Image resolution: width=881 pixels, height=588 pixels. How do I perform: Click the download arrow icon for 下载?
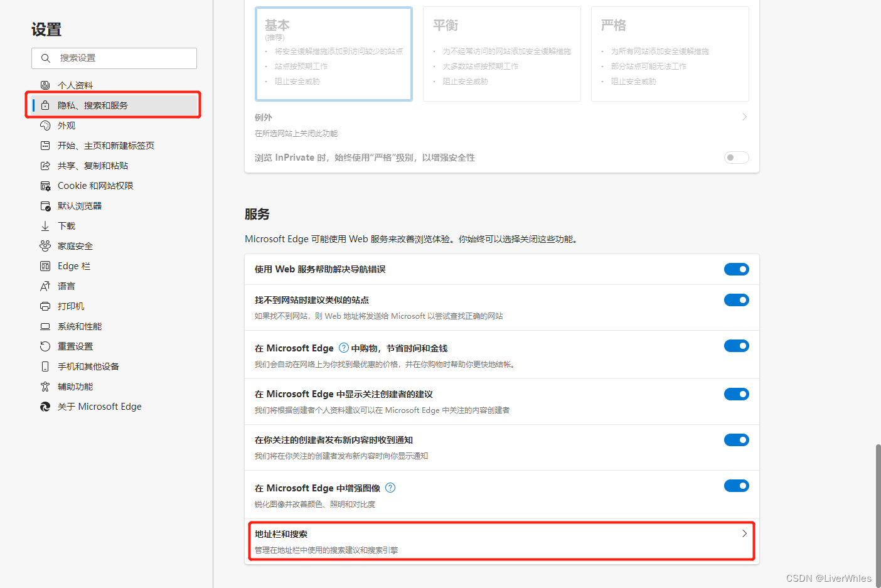point(45,226)
